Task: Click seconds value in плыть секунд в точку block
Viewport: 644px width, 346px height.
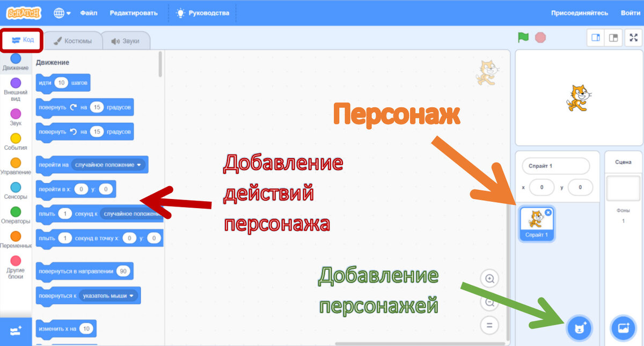Action: (64, 238)
